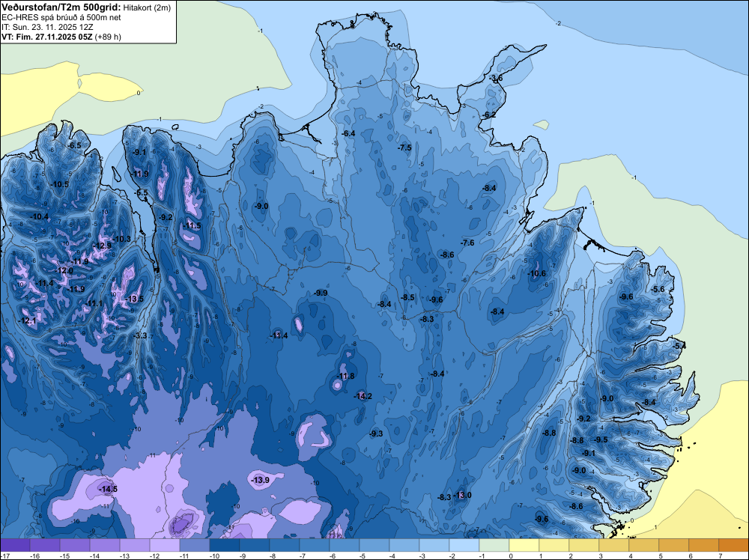The width and height of the screenshot is (749, 560).
Task: Click the legend scale label 7
Action: pos(721,556)
